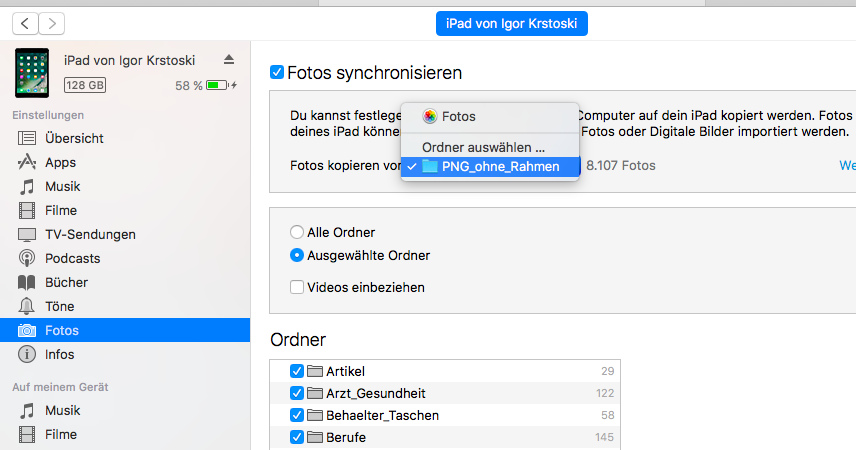This screenshot has height=450, width=856.
Task: Select the Alle Ordner radio button
Action: (x=297, y=232)
